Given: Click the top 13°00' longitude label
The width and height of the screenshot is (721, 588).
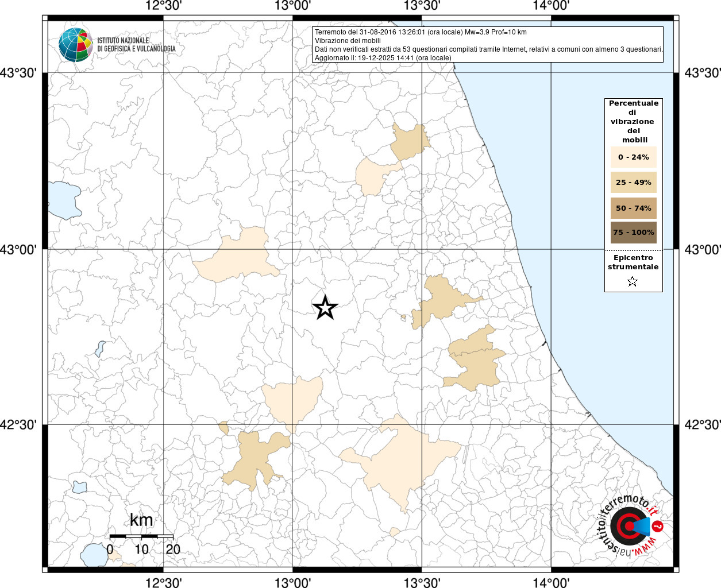Looking at the screenshot, I should pyautogui.click(x=293, y=6).
